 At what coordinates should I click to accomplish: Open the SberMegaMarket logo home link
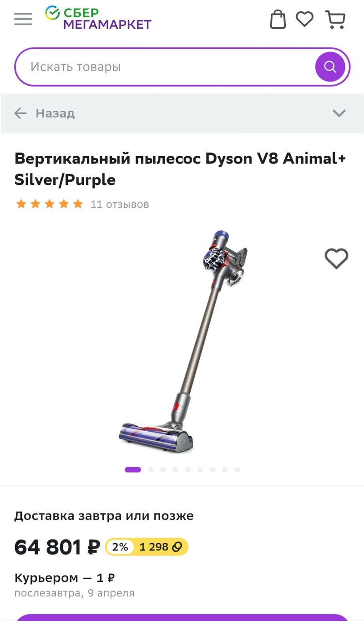pyautogui.click(x=98, y=18)
